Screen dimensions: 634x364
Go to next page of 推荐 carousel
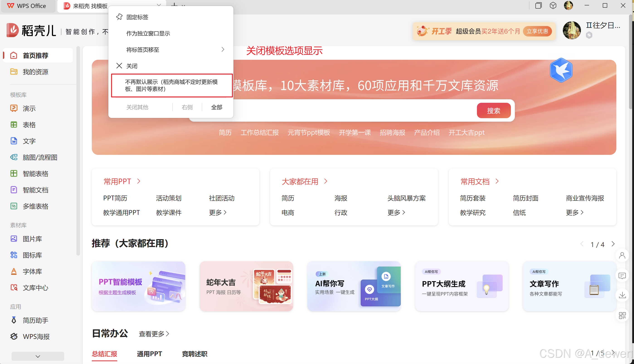pyautogui.click(x=613, y=244)
